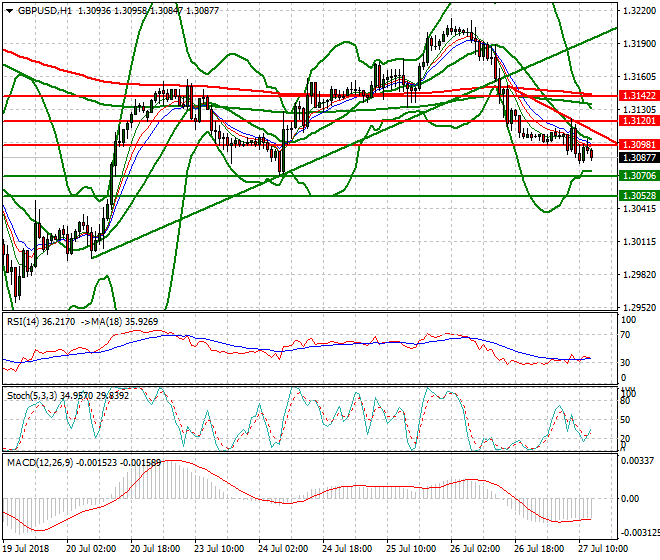Select the red 1.30981 price level label

point(639,145)
